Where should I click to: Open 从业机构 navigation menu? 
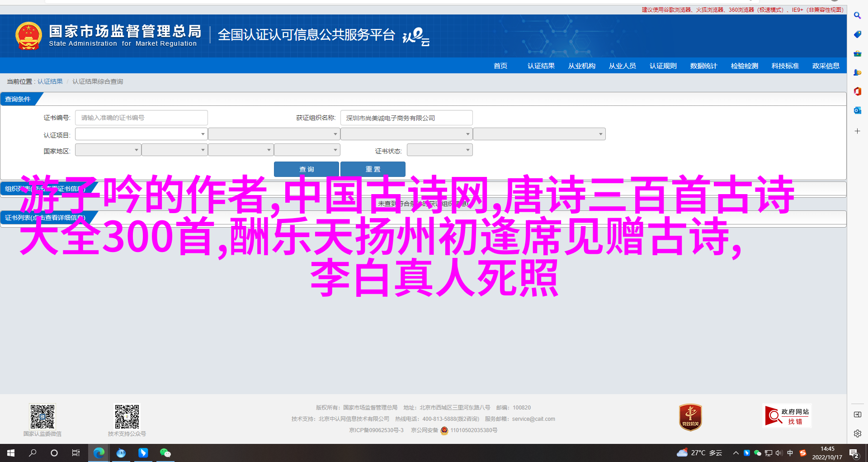pyautogui.click(x=582, y=66)
